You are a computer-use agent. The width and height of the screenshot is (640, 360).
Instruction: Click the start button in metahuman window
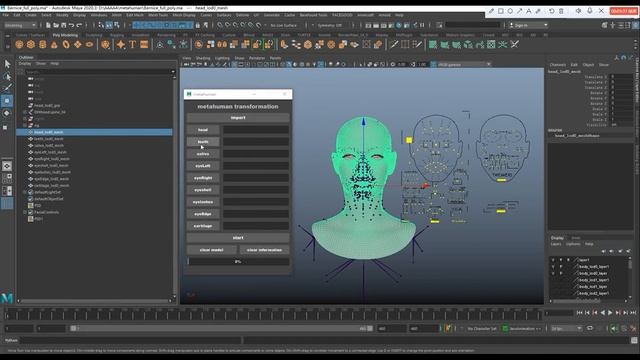(238, 238)
